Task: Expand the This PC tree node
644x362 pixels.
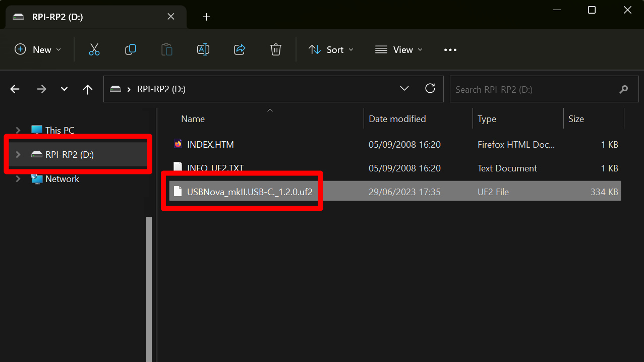Action: [x=19, y=130]
